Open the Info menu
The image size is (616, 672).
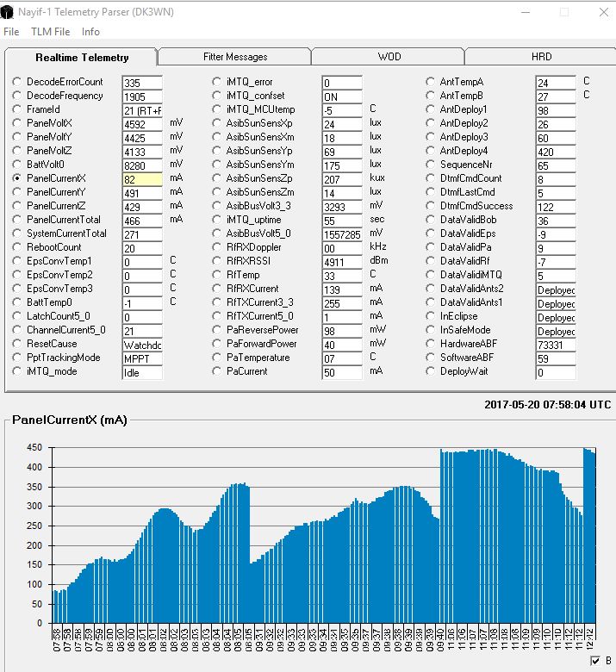pos(90,32)
